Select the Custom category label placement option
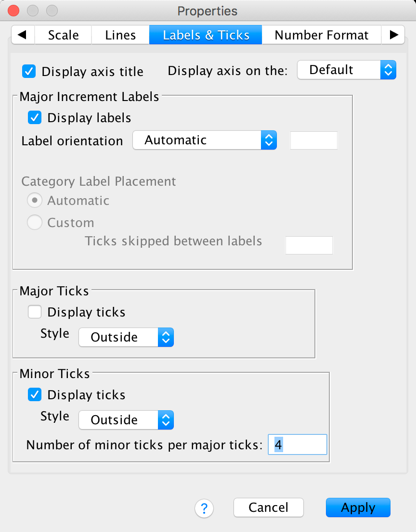Image resolution: width=416 pixels, height=532 pixels. point(35,223)
